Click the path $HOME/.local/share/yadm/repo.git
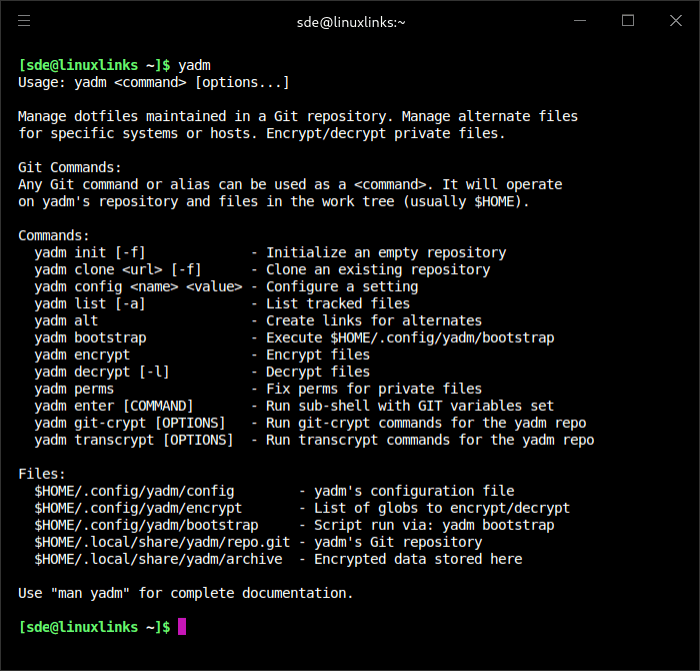700x671 pixels. (x=162, y=542)
